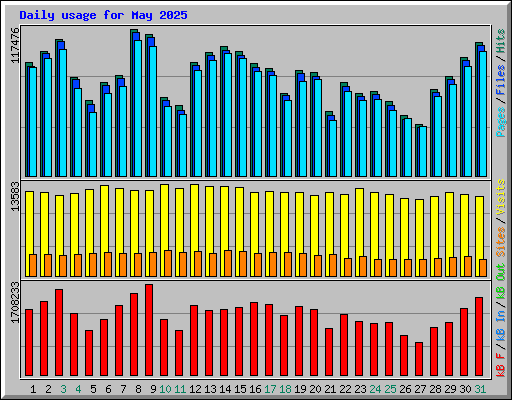The image size is (512, 400).
Task: Click the yellow visits bar for day 23
Action: coord(359,222)
